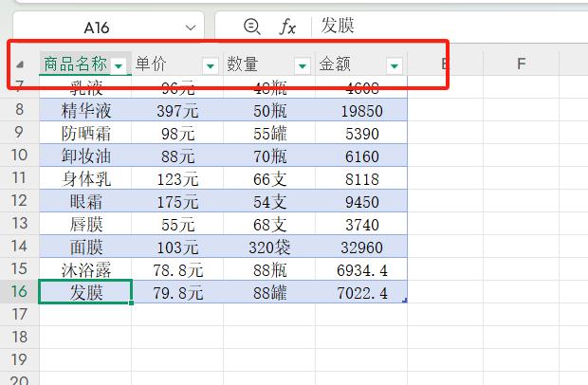Select the cell containing 6160
This screenshot has width=588, height=385.
361,156
